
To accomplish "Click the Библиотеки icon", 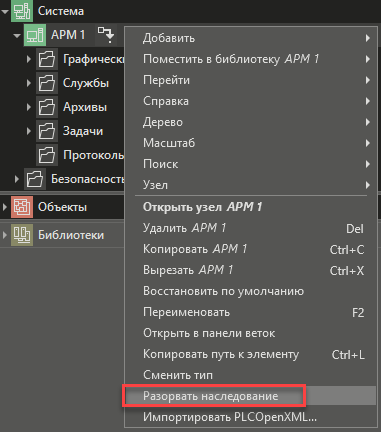I will (x=22, y=235).
